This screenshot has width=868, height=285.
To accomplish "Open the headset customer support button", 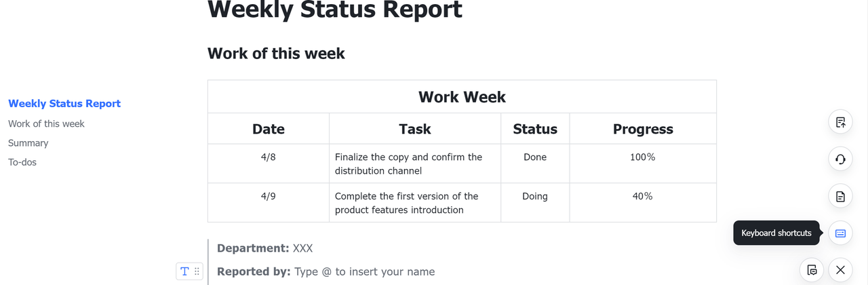I will (x=840, y=159).
